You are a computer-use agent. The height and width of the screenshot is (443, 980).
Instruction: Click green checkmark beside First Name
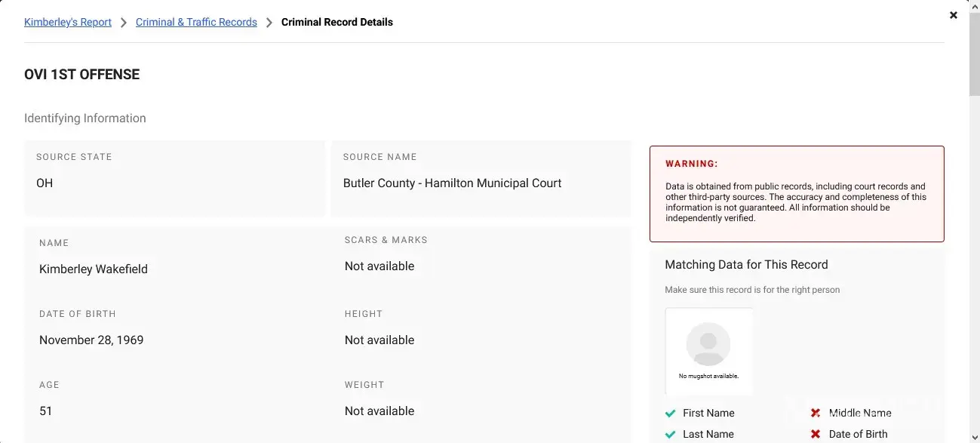[x=670, y=414]
